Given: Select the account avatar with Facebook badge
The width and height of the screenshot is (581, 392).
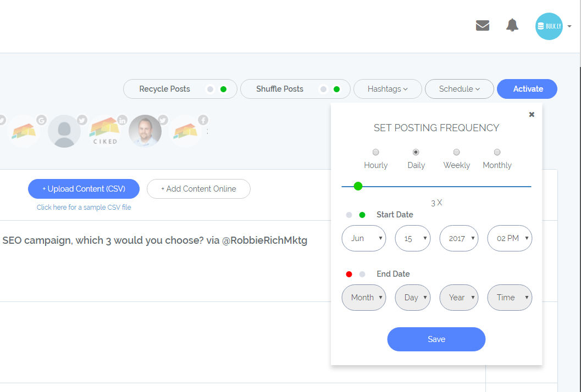Looking at the screenshot, I should point(186,131).
